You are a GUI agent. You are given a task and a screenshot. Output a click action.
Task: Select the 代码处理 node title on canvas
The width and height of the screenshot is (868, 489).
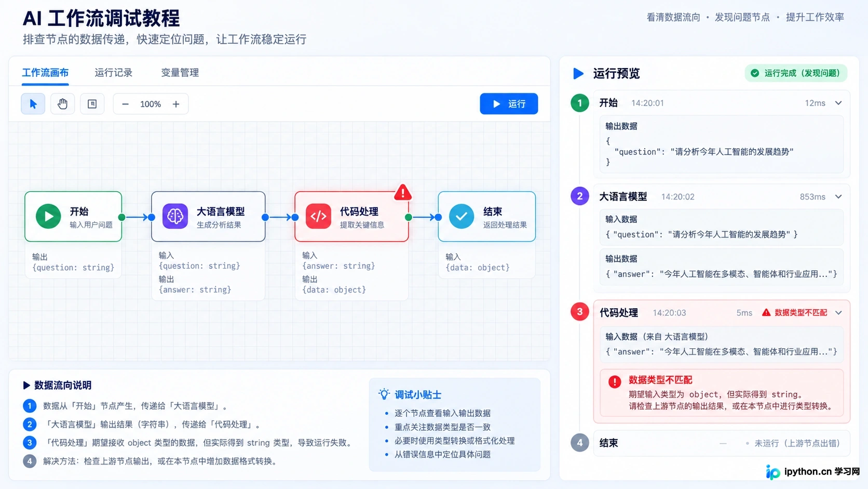pos(359,212)
